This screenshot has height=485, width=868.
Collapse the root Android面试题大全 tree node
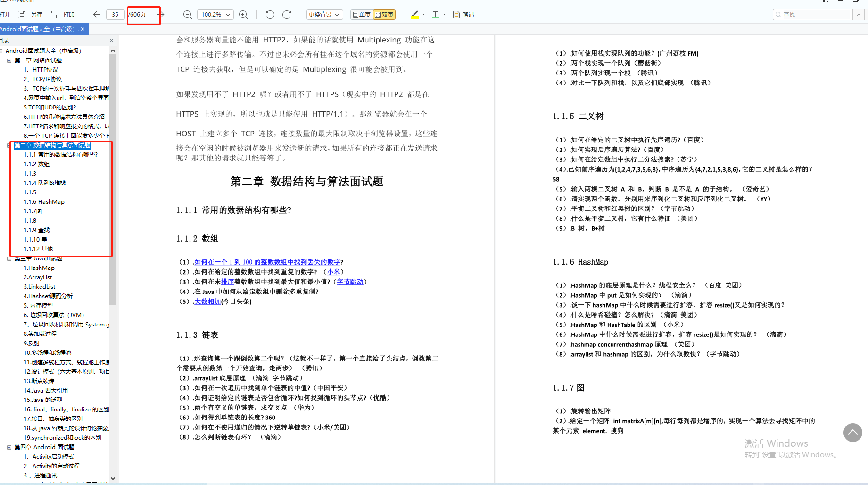coord(2,51)
